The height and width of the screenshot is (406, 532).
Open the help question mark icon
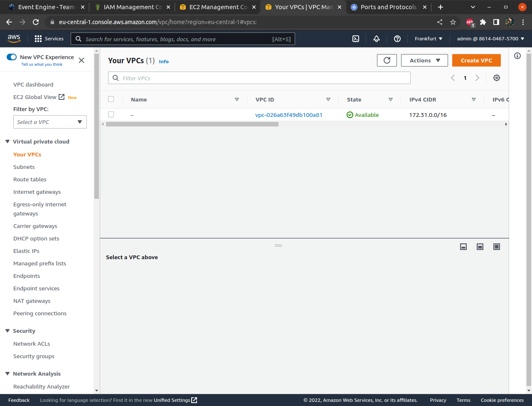point(397,39)
